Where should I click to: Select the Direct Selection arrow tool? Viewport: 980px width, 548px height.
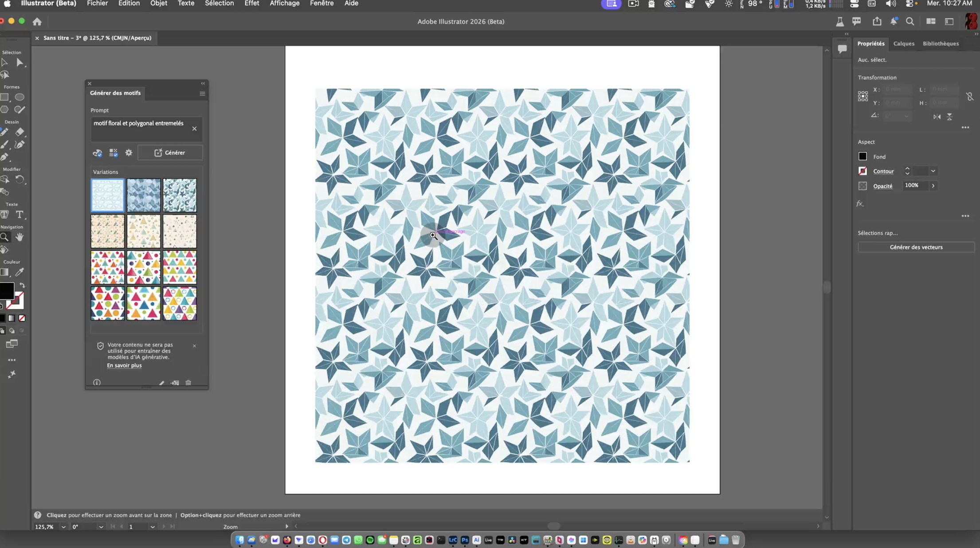pos(20,63)
